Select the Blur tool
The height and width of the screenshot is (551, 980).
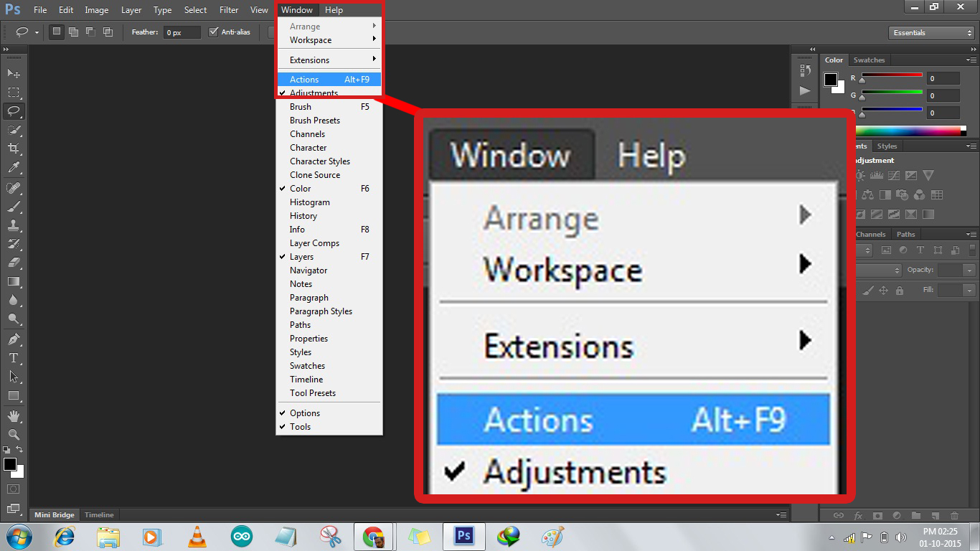point(14,301)
